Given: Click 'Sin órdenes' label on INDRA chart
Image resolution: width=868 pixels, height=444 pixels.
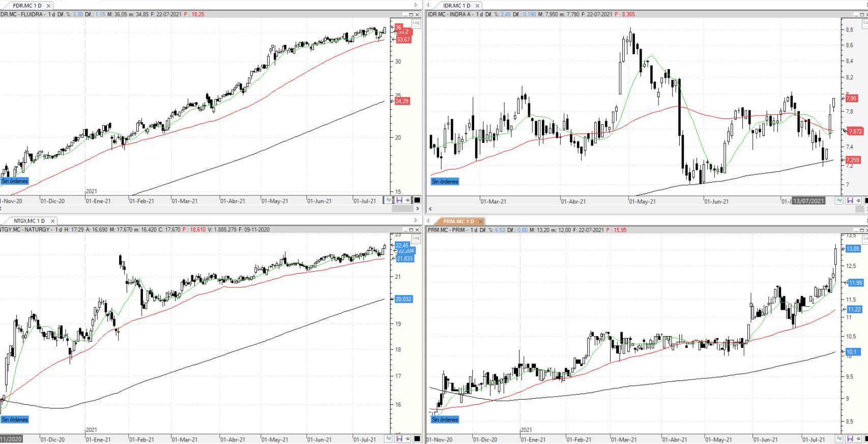Looking at the screenshot, I should coord(445,182).
